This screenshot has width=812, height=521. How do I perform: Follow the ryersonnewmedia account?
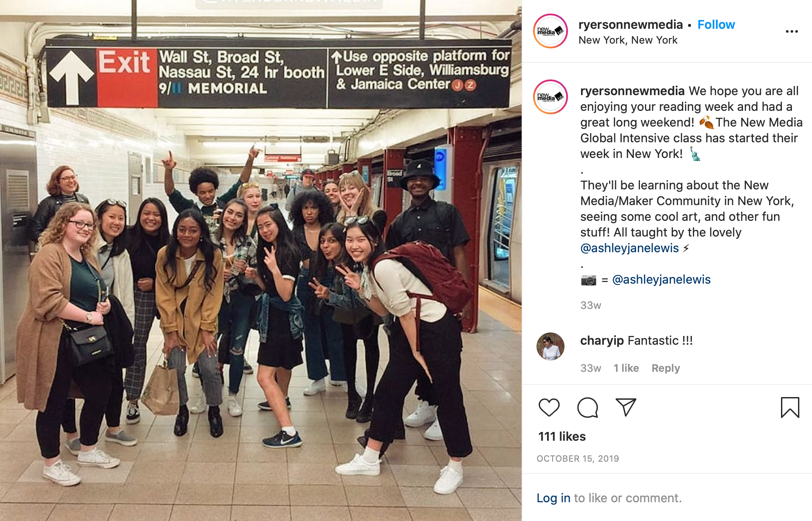tap(716, 24)
